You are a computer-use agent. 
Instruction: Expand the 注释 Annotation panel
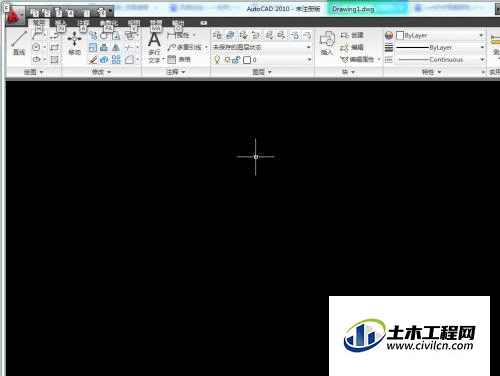[176, 72]
